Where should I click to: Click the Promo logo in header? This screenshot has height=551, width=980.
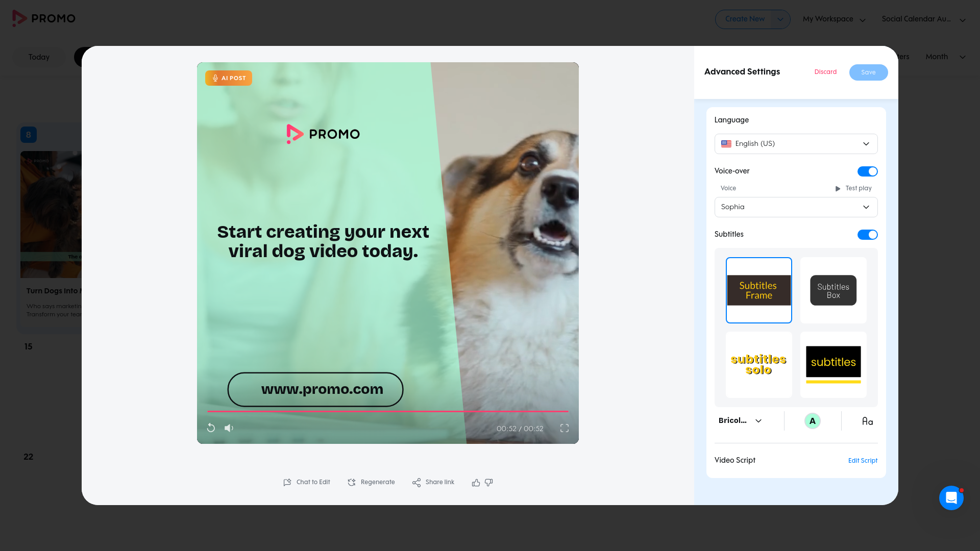coord(44,18)
